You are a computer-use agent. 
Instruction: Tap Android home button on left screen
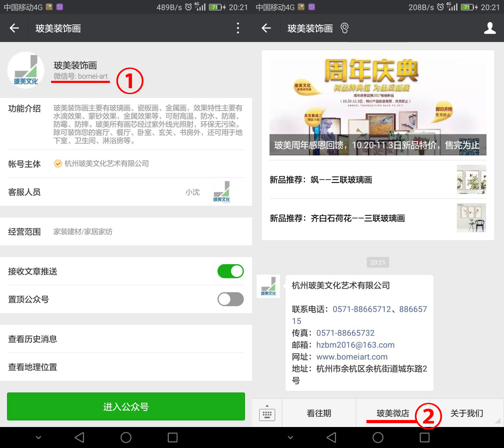coord(126,437)
